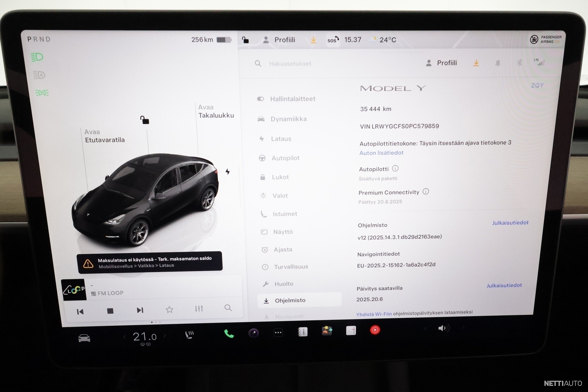Open the Toybox app icon

click(x=327, y=331)
